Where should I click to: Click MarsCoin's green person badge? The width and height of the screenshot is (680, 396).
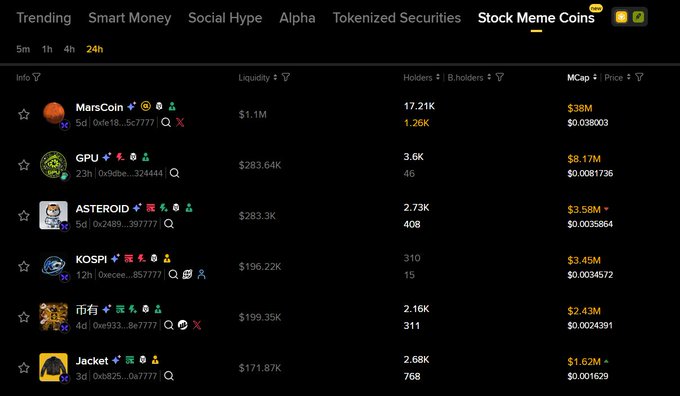point(172,106)
